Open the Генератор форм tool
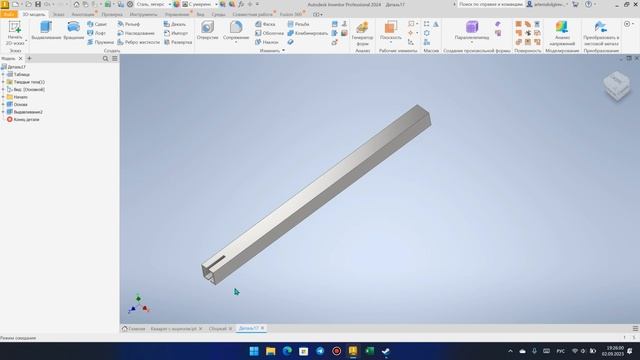 362,33
